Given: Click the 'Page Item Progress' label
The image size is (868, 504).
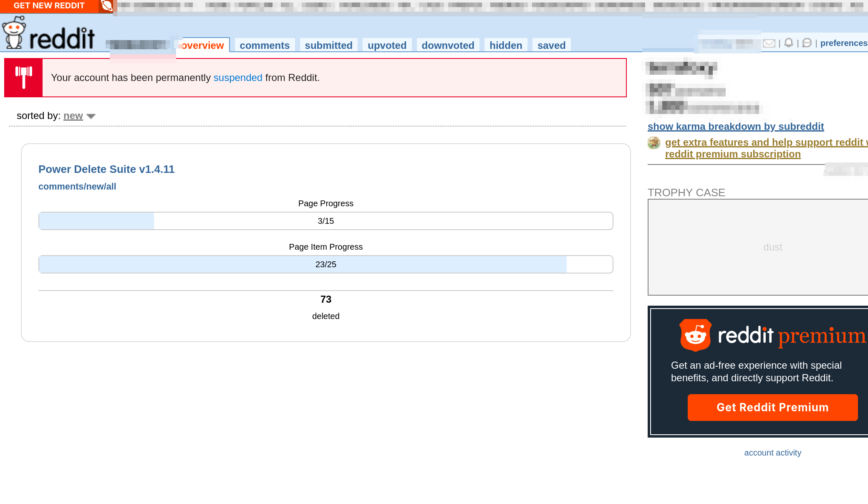Looking at the screenshot, I should (x=325, y=247).
